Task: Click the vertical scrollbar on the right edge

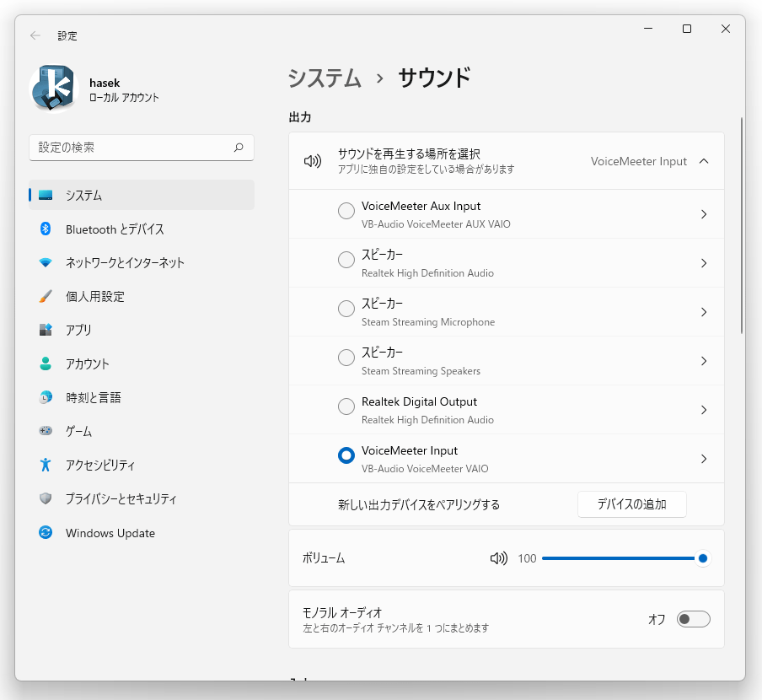Action: click(742, 225)
